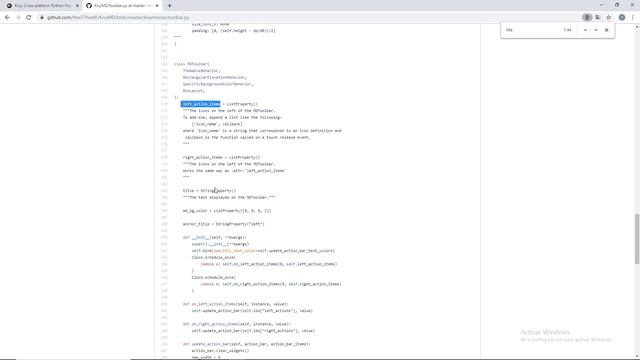The image size is (640, 360).
Task: Close the KivyMD toolbar.py tab
Action: [157, 6]
